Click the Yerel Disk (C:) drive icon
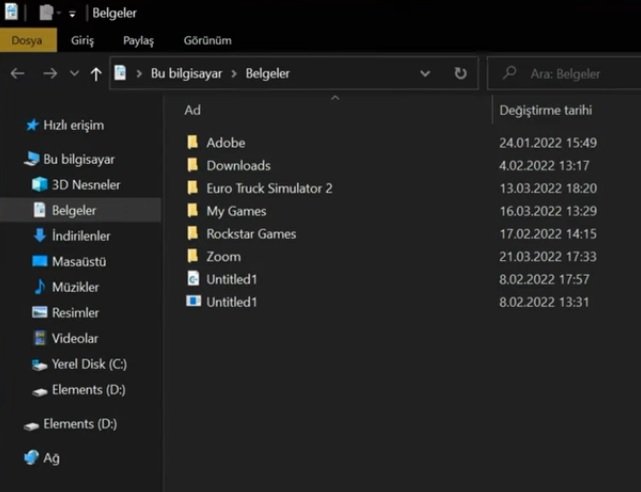Viewport: 641px width, 492px height. (40, 364)
